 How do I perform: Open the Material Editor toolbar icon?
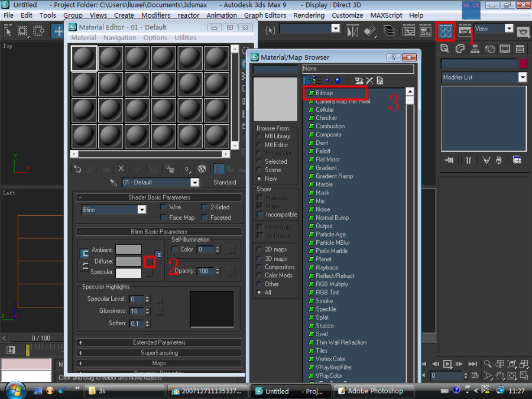[x=445, y=31]
